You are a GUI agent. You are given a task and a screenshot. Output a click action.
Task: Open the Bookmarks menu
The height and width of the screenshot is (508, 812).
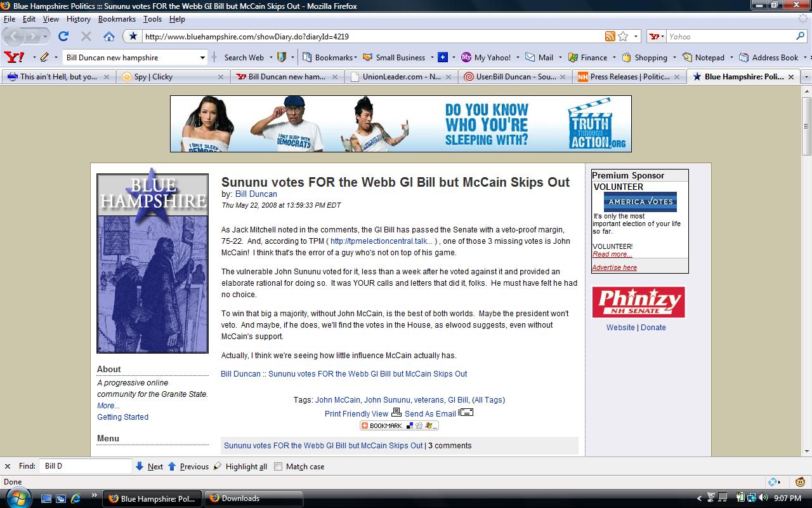point(117,19)
